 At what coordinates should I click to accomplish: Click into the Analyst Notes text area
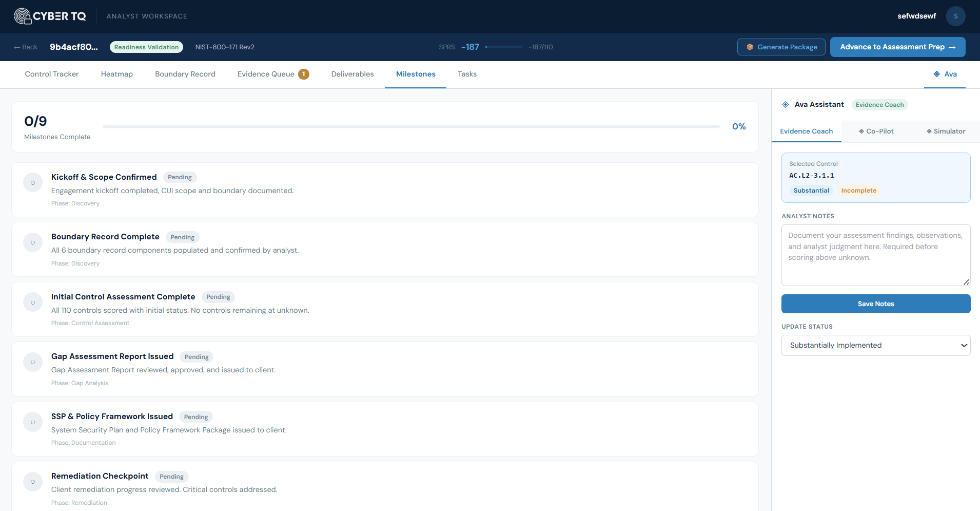pos(875,255)
